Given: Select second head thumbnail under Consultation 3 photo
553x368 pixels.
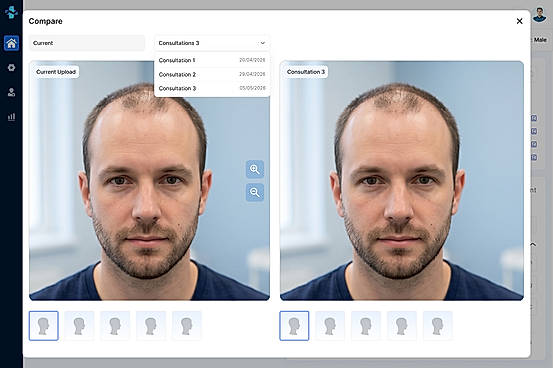Looking at the screenshot, I should (x=330, y=326).
